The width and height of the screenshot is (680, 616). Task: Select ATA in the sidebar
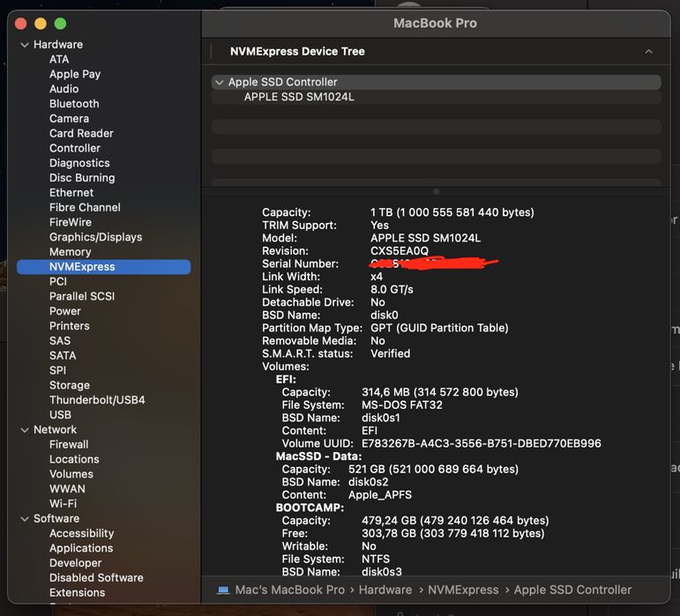pos(59,59)
